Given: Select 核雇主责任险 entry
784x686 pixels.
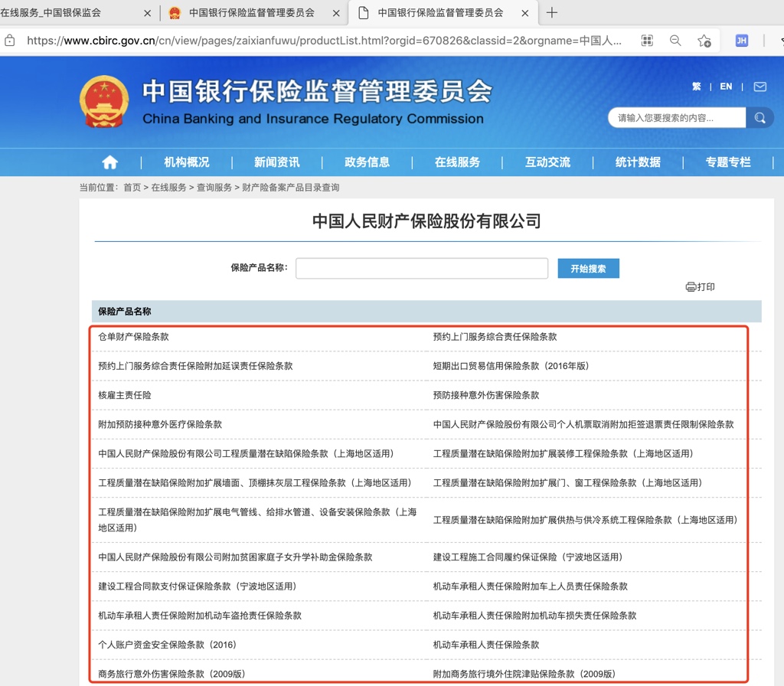Looking at the screenshot, I should point(125,396).
